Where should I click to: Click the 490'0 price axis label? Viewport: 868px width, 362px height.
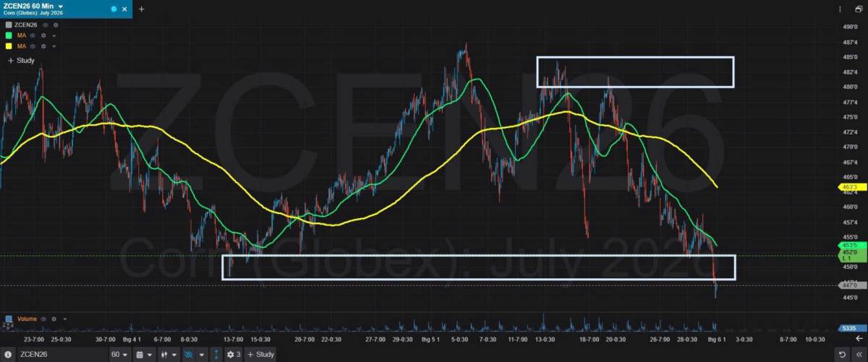pyautogui.click(x=849, y=27)
